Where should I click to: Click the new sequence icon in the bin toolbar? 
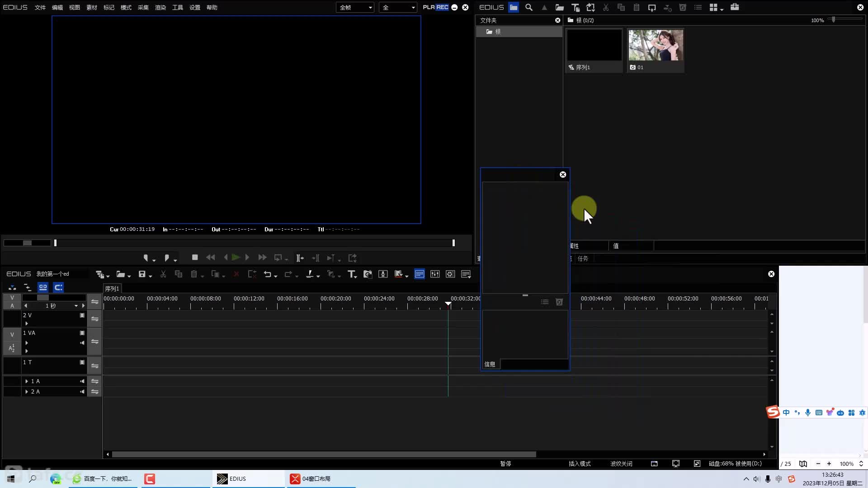pos(590,7)
